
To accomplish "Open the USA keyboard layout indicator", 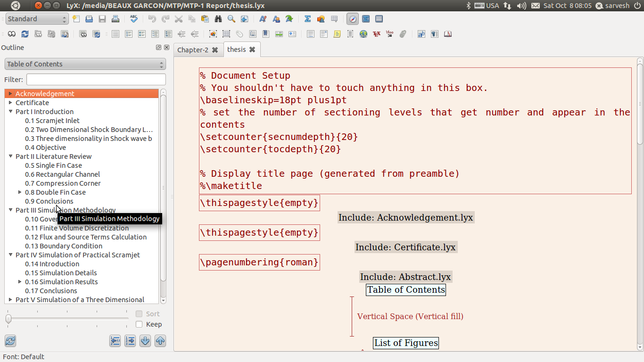I will coord(487,6).
